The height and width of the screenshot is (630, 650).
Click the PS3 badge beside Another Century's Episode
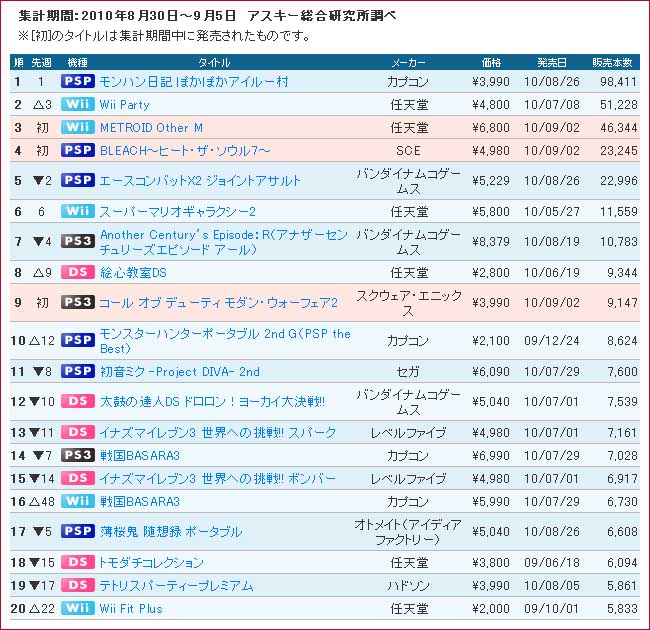[x=78, y=241]
